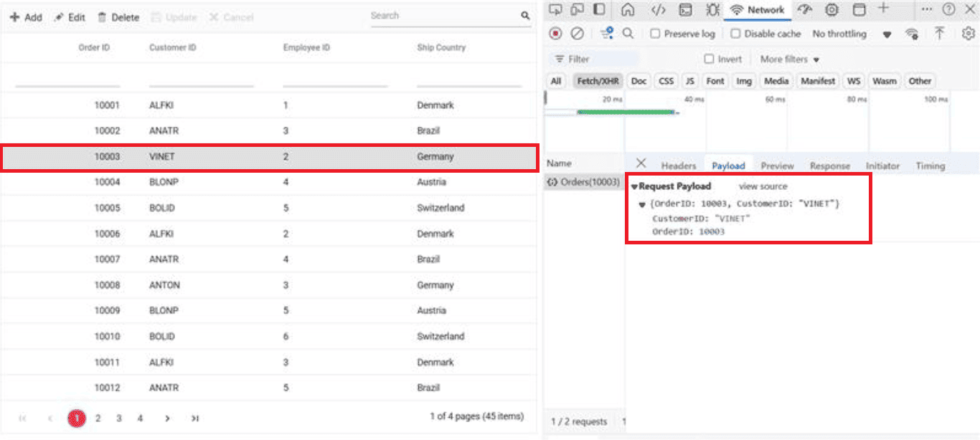The image size is (980, 440).
Task: Sort by Employee ID column header
Action: tap(306, 47)
